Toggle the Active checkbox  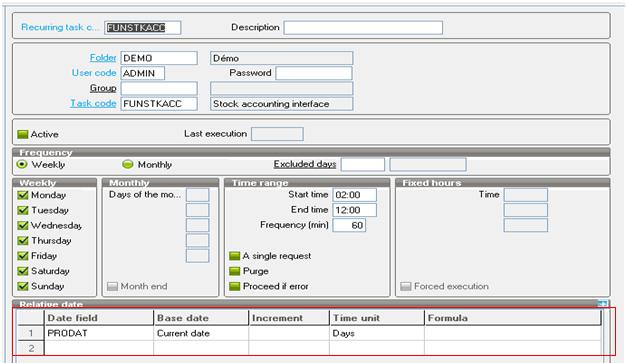(x=22, y=134)
